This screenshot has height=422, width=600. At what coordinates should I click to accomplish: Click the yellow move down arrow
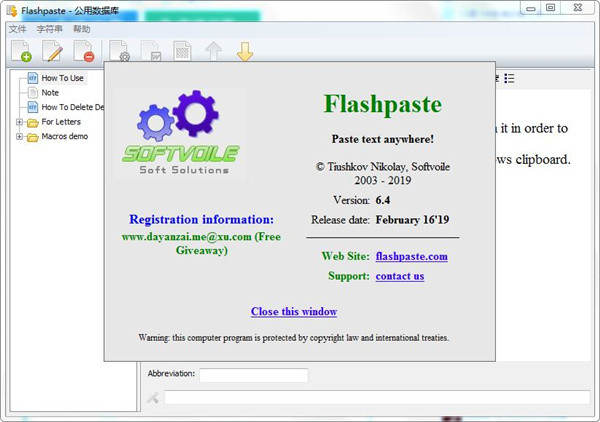[x=244, y=51]
